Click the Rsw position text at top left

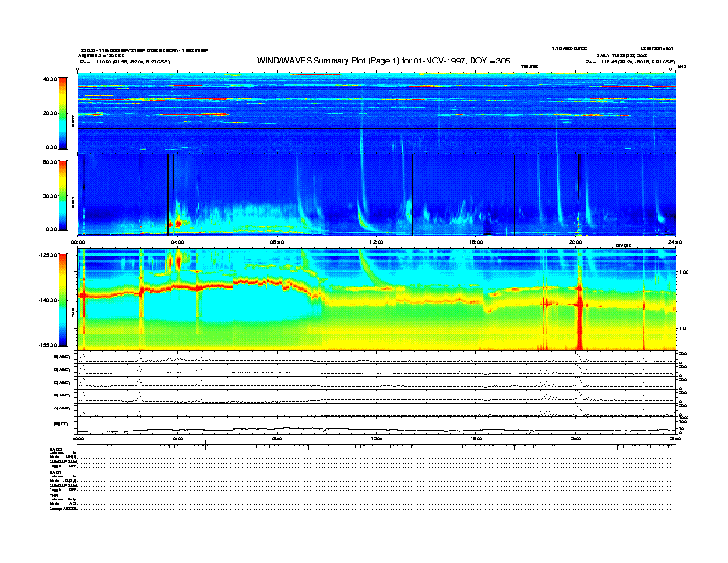coord(125,62)
